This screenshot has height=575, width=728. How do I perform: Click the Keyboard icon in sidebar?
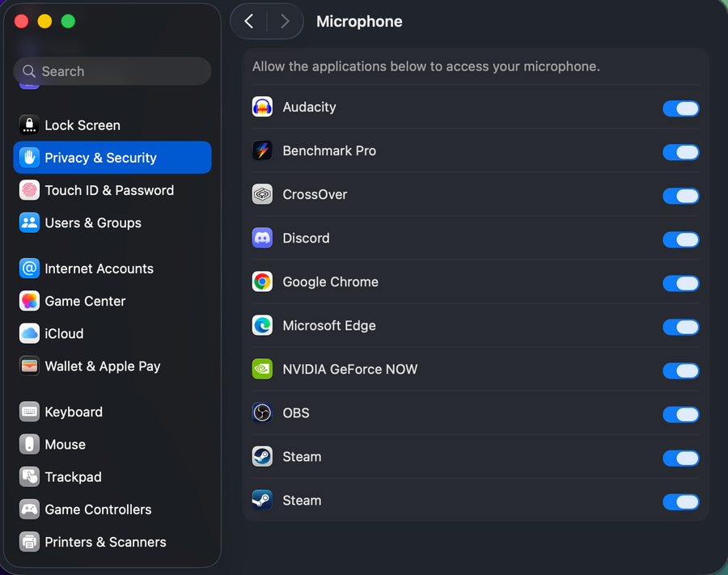[x=29, y=412]
